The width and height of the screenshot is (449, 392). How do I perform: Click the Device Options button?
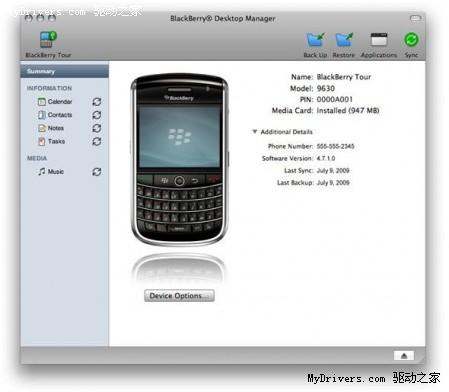[179, 296]
